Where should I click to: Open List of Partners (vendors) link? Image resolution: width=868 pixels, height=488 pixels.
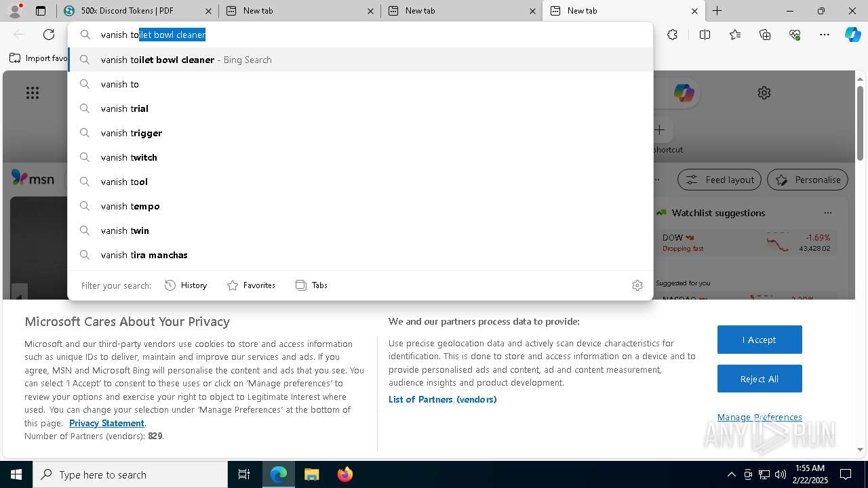pyautogui.click(x=443, y=399)
